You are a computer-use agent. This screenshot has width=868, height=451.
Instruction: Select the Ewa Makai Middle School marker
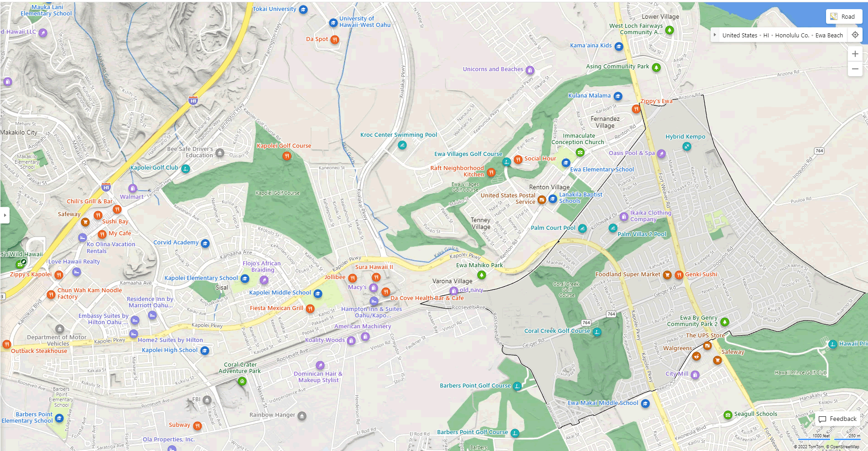[645, 403]
